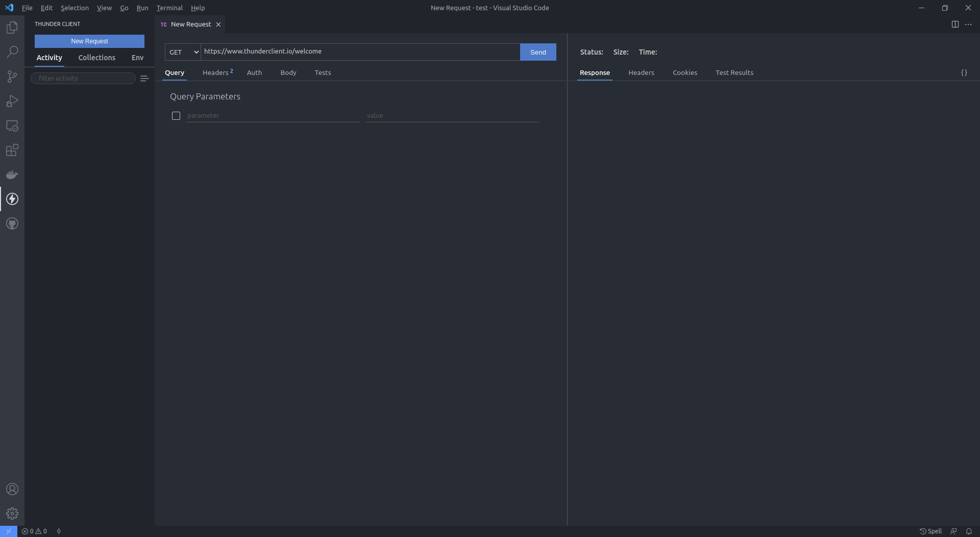Open Run and Debug panel
Screen dimensions: 980x537
coord(12,100)
